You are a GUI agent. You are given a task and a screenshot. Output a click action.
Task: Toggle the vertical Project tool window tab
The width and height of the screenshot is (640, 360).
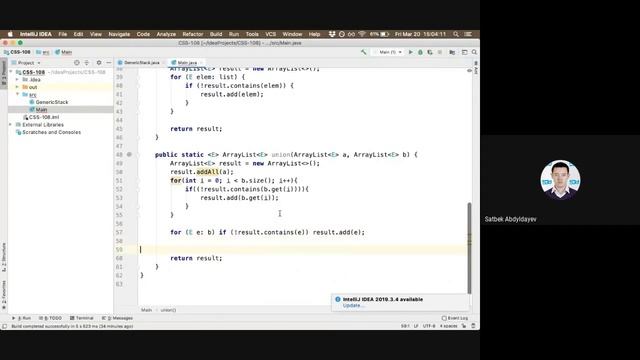point(4,73)
